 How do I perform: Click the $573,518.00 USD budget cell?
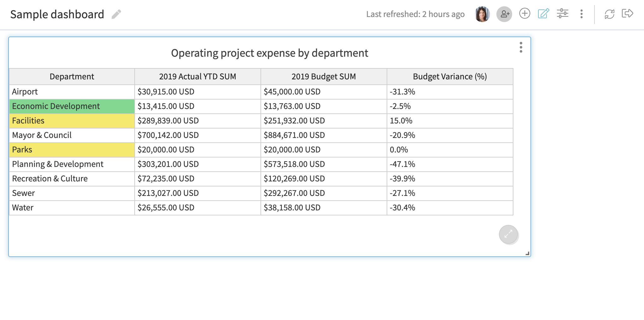(324, 164)
